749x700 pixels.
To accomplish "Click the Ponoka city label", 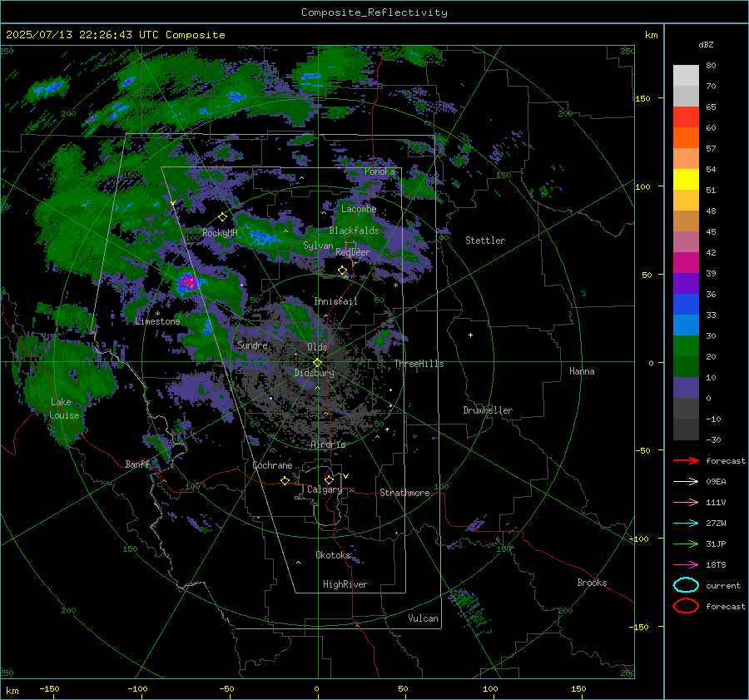I will 379,171.
